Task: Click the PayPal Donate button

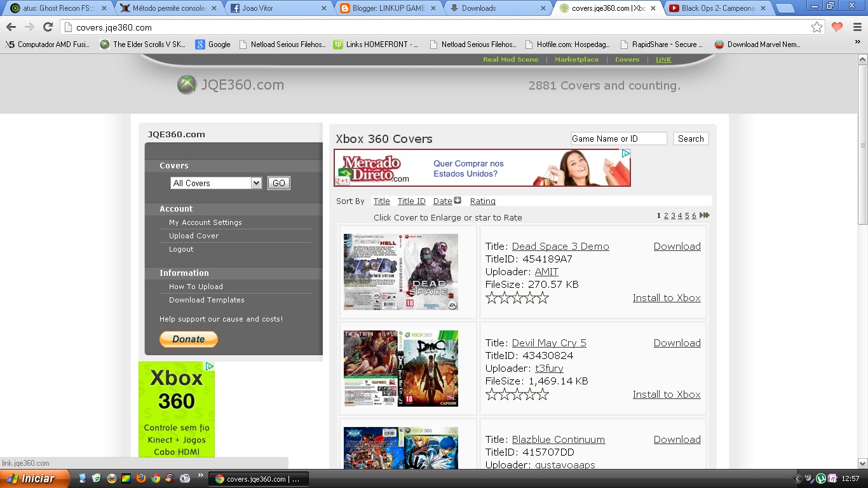Action: click(x=189, y=339)
